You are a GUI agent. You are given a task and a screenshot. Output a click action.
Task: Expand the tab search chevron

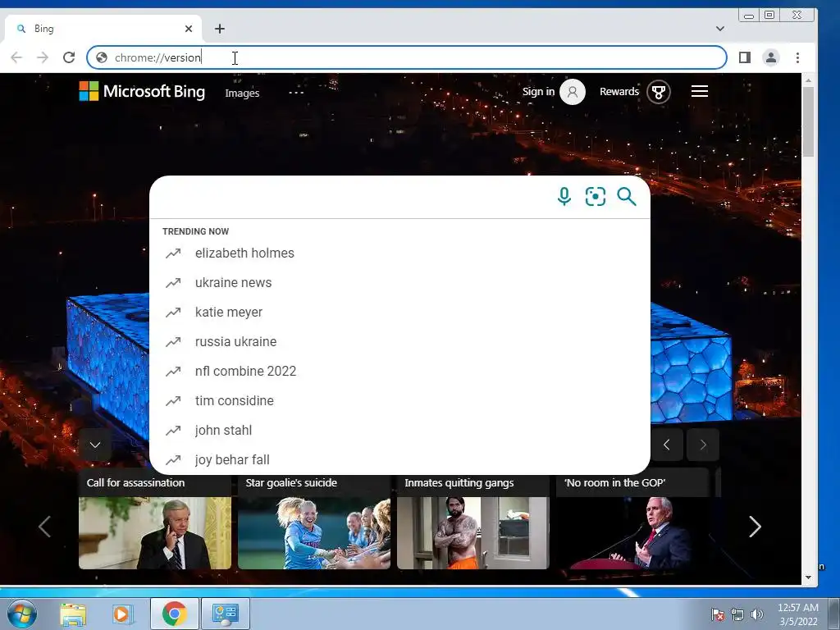[720, 29]
